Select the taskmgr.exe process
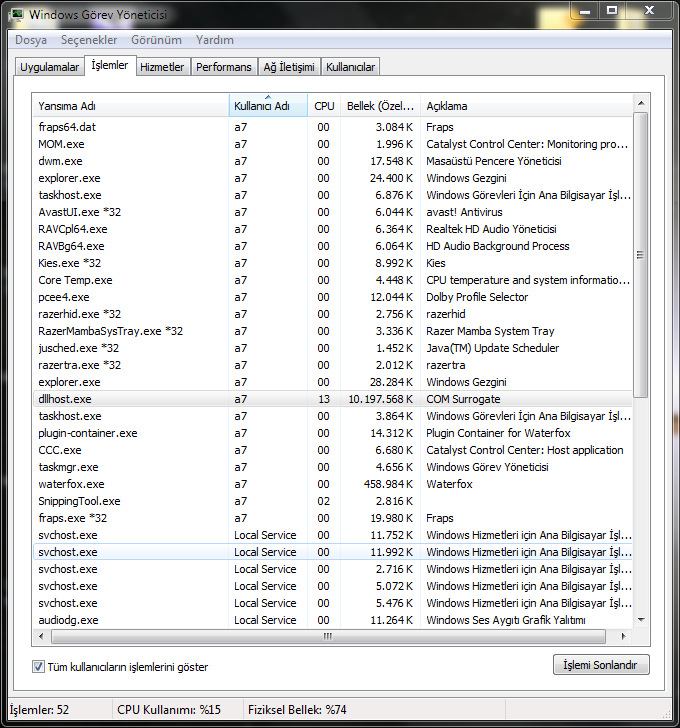 pyautogui.click(x=332, y=467)
